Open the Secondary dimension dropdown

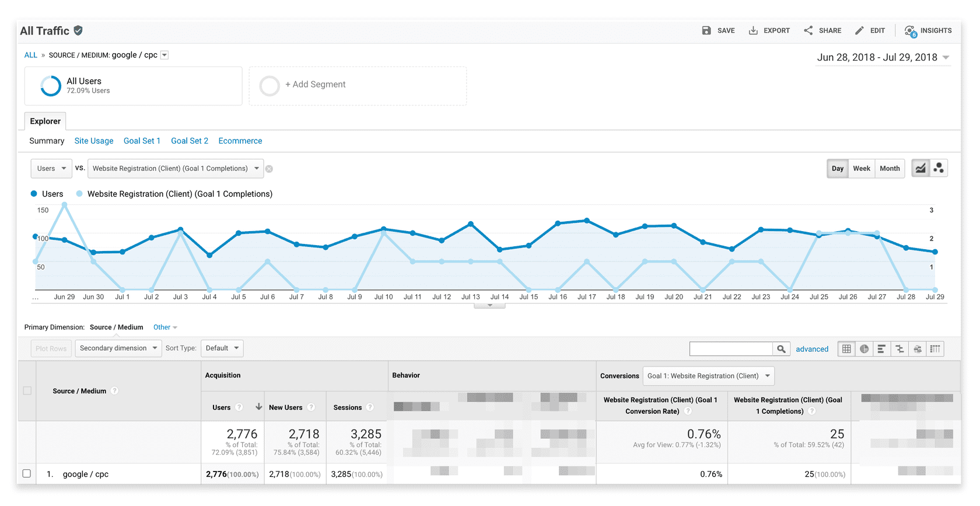coord(118,348)
